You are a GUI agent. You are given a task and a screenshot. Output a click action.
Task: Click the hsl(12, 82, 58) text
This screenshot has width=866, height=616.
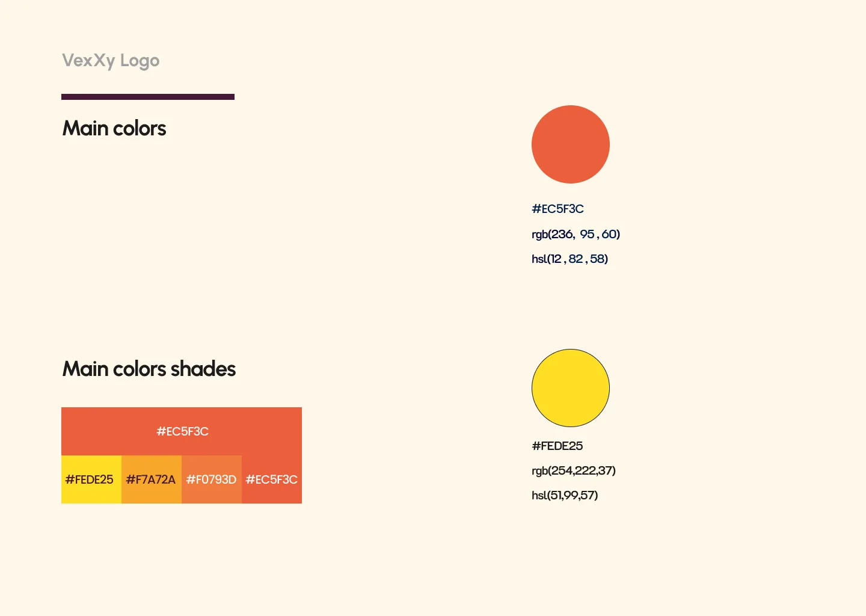coord(570,259)
